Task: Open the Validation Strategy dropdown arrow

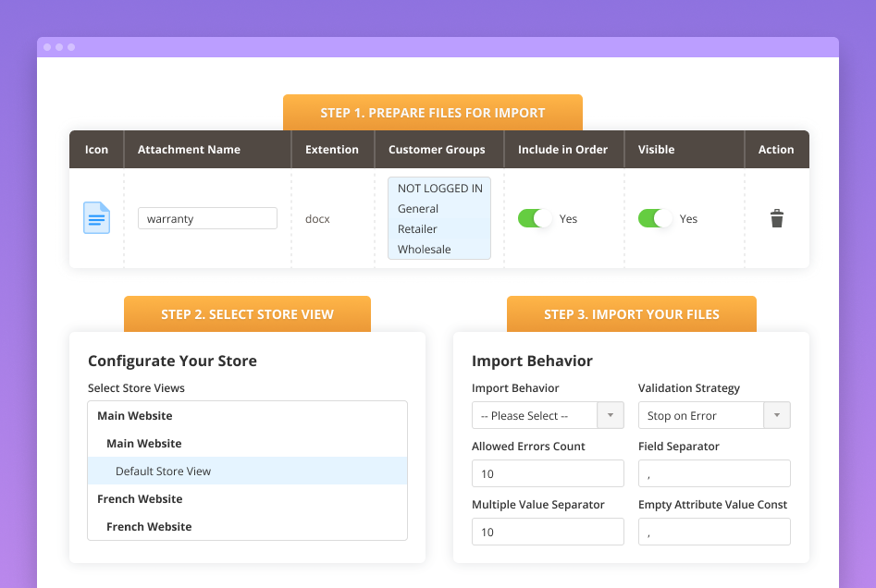Action: pos(777,415)
